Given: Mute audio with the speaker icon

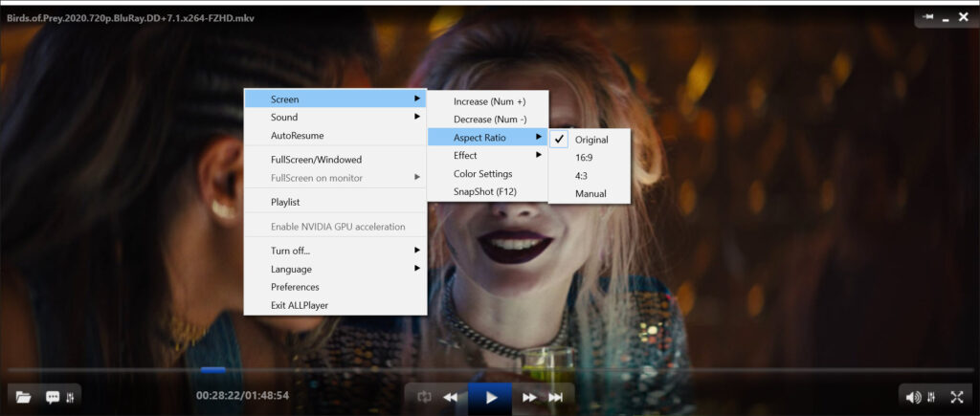Looking at the screenshot, I should 913,397.
